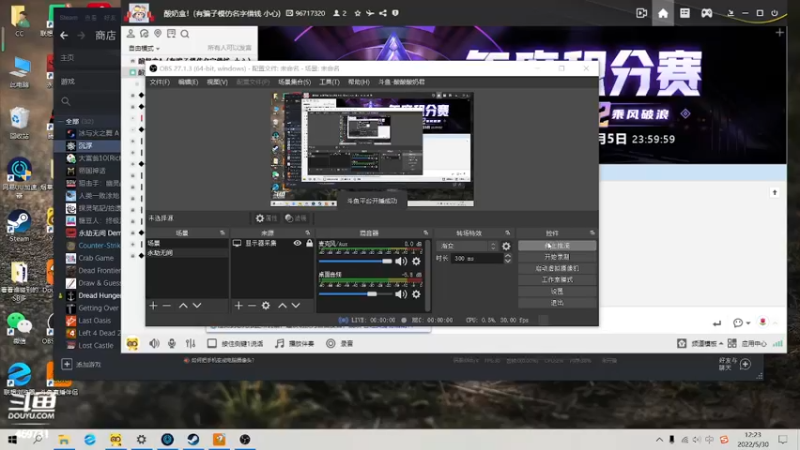The height and width of the screenshot is (450, 800).
Task: Open Counter-Strike in Steam library list
Action: tap(93, 245)
